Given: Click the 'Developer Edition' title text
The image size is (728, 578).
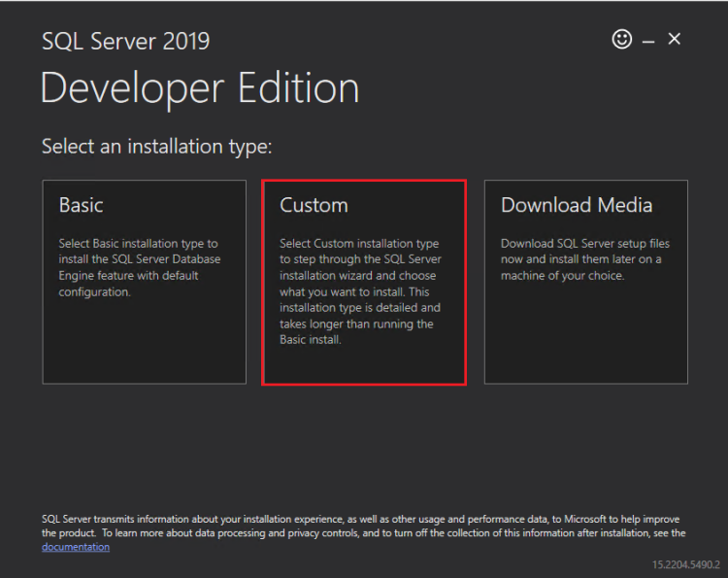Looking at the screenshot, I should pyautogui.click(x=200, y=88).
